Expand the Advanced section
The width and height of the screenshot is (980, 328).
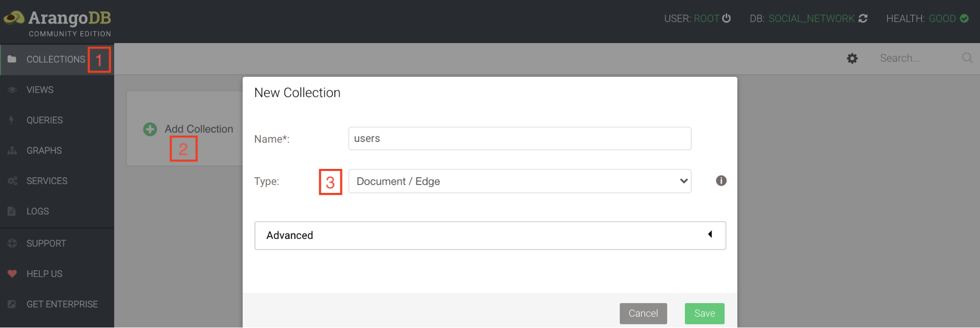coord(489,235)
